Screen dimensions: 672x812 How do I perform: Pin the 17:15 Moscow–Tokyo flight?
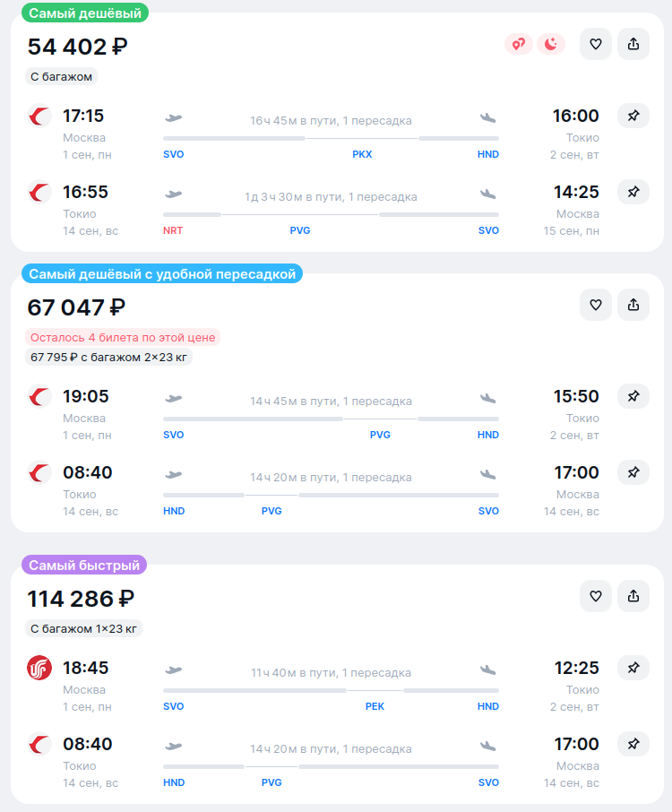click(x=633, y=116)
